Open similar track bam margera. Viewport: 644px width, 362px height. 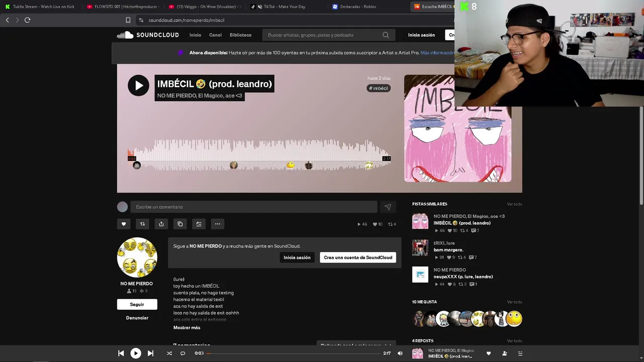tap(448, 250)
